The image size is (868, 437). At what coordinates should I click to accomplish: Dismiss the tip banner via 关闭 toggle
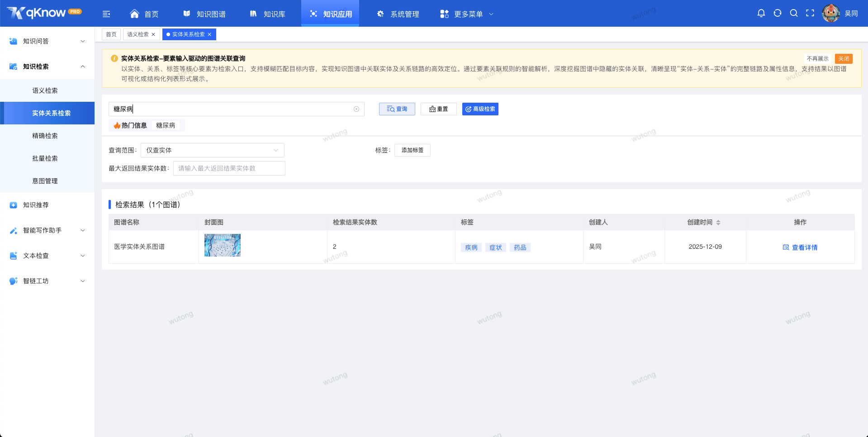point(843,58)
